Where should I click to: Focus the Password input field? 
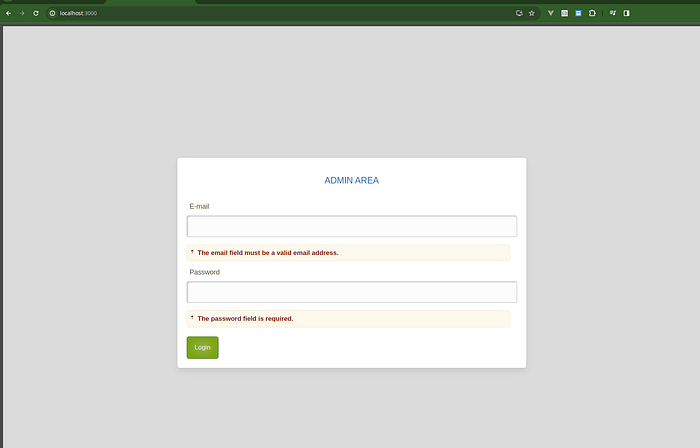pos(352,292)
